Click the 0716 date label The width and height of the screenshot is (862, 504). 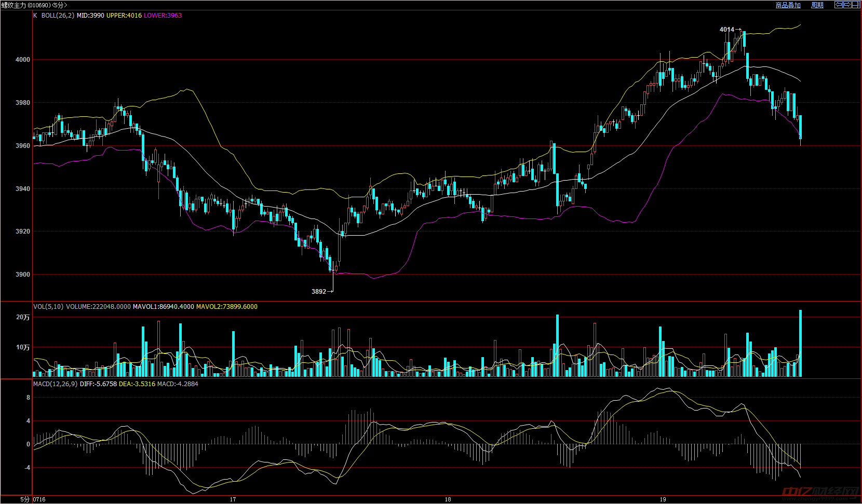[x=39, y=500]
